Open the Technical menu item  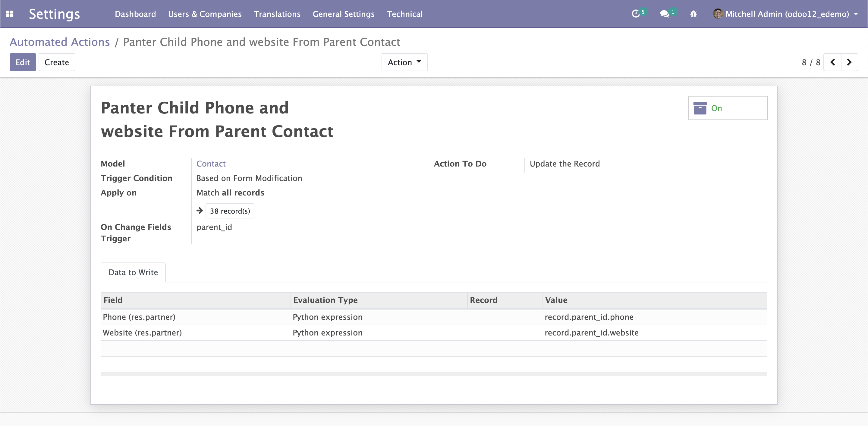tap(404, 14)
